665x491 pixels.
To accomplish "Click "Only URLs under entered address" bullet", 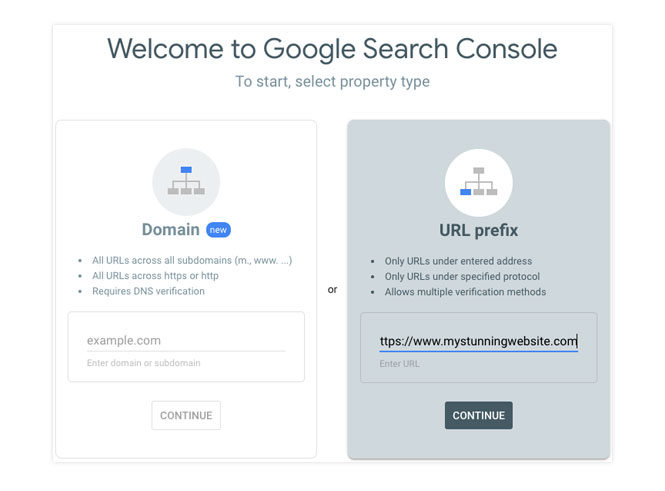I will click(458, 261).
